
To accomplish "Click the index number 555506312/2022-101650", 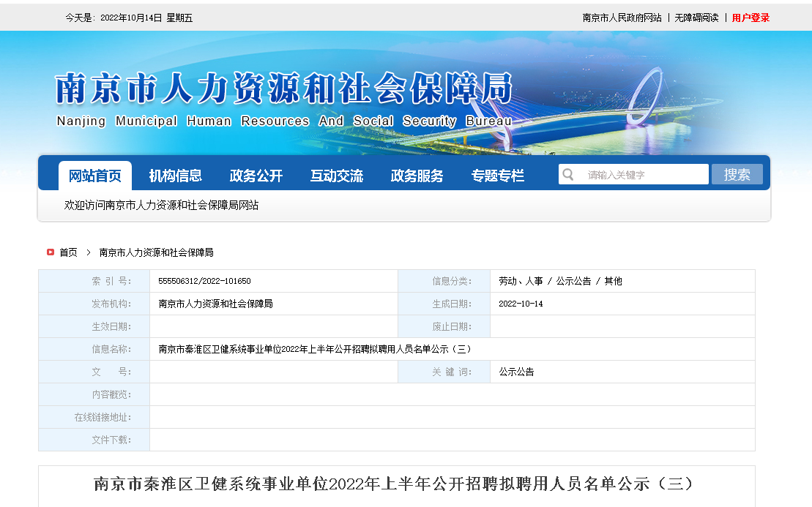I will click(x=204, y=281).
